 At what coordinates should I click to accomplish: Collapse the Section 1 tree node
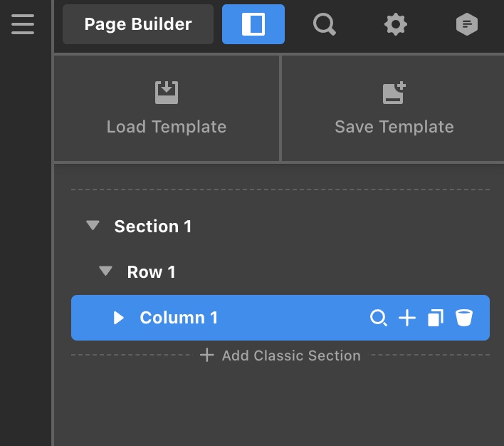pos(93,226)
